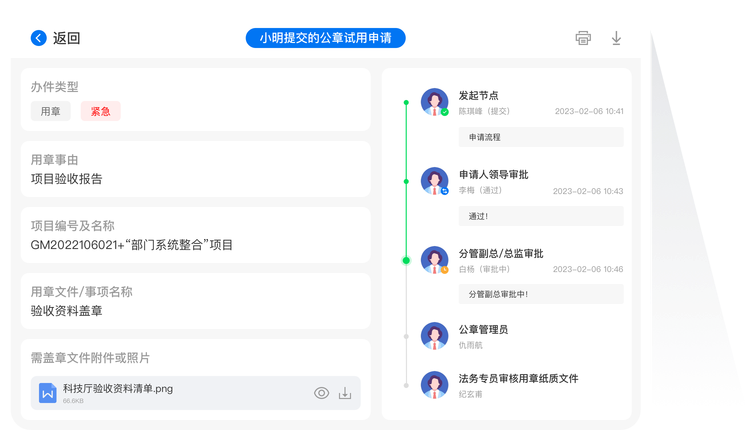This screenshot has width=746, height=440.
Task: Click 纪玄甫's avatar on 法务专员 step
Action: 434,385
